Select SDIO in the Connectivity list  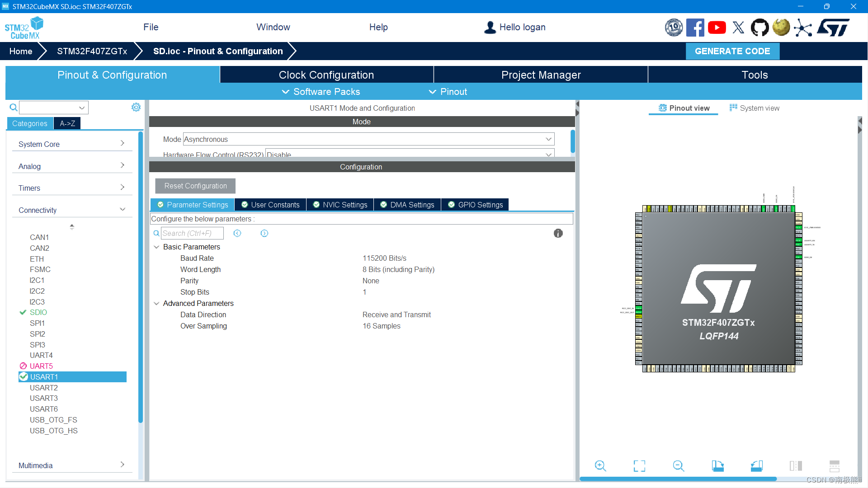(x=38, y=312)
